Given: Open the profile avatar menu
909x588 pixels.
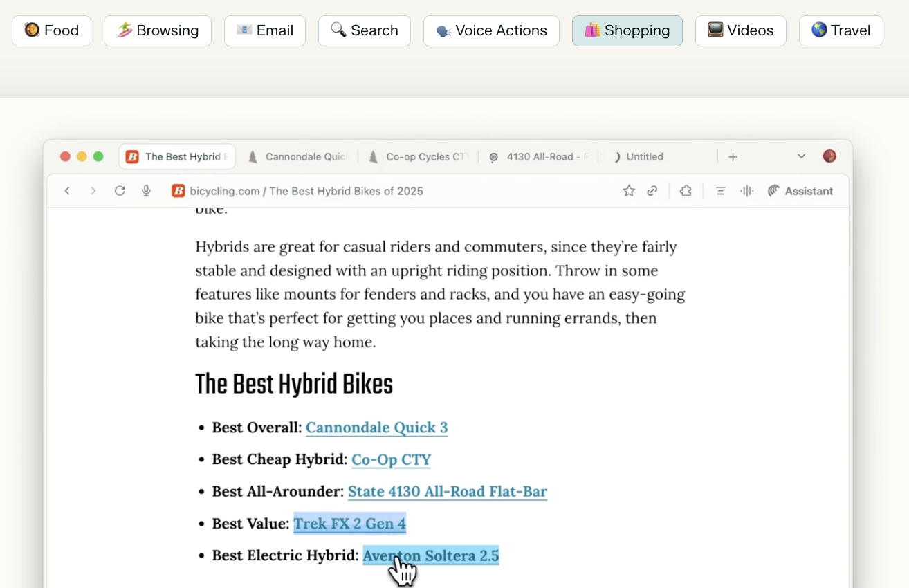Looking at the screenshot, I should click(829, 156).
